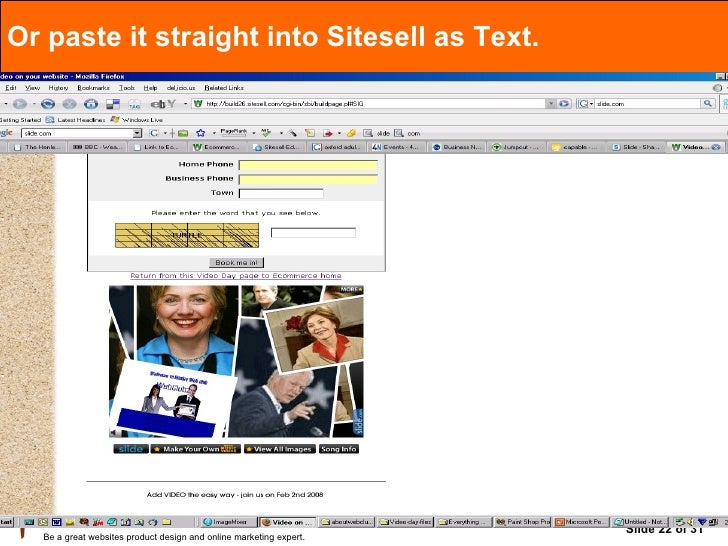Click the 'Book me in!' button
Screen dimensions: 728x546
coord(236,262)
